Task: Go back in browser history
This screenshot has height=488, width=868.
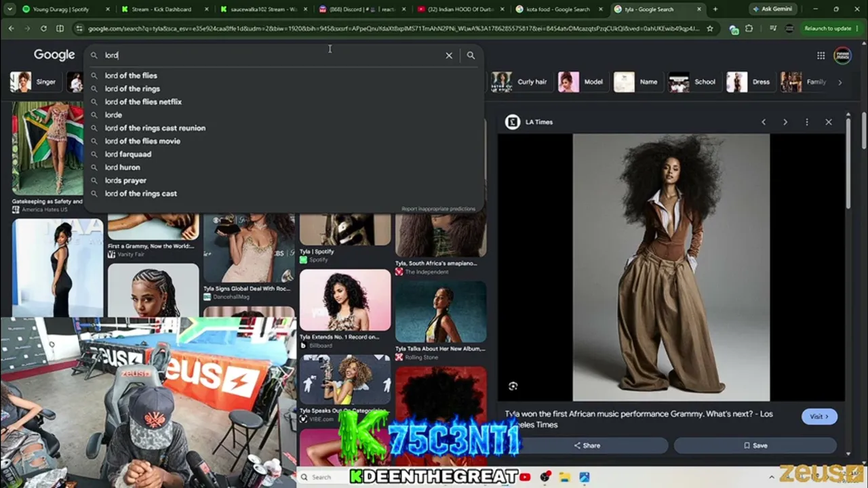Action: (x=12, y=28)
